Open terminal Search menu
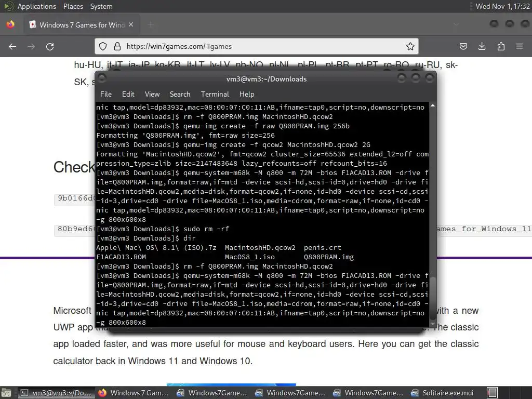The width and height of the screenshot is (532, 399). 180,95
